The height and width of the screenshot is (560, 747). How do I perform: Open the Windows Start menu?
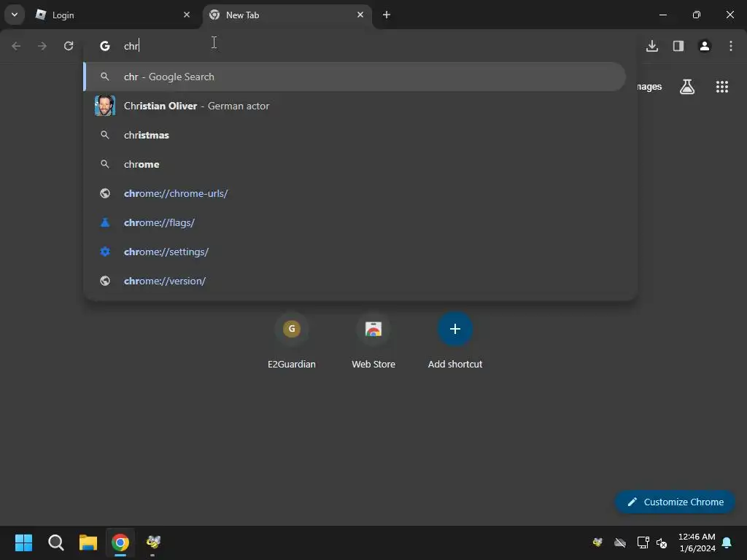pyautogui.click(x=24, y=542)
